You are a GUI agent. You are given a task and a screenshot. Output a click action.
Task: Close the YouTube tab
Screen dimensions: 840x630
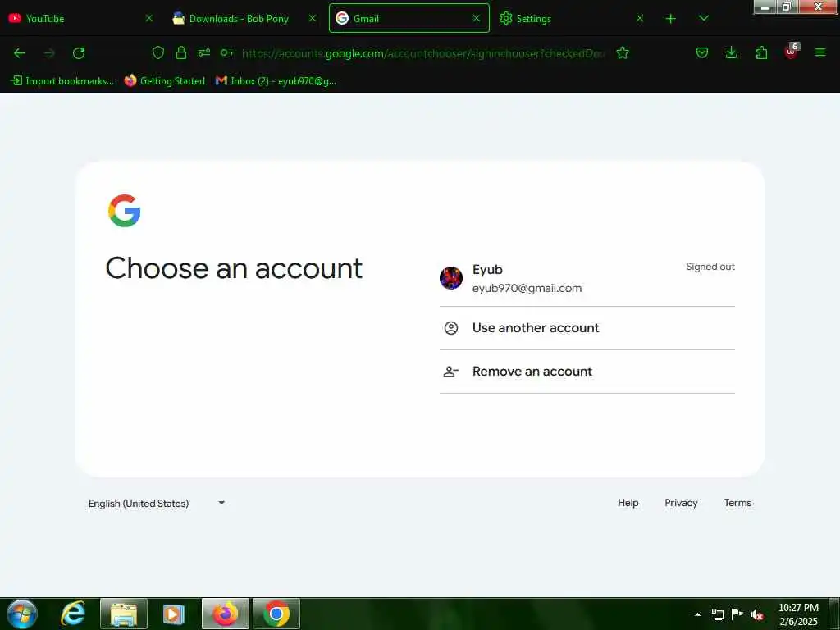pos(149,18)
